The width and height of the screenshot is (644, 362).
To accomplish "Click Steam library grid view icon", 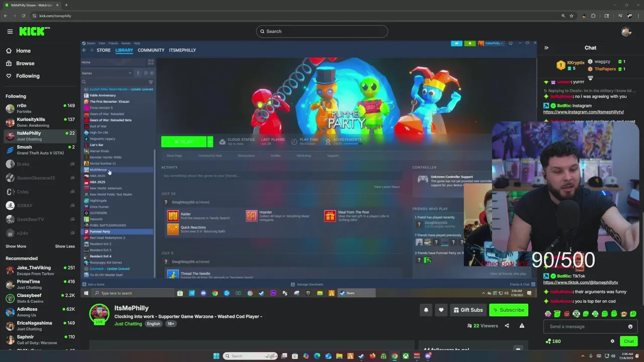I will click(x=150, y=62).
